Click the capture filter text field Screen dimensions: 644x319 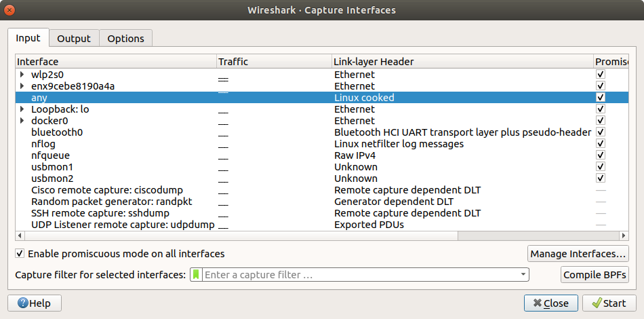point(359,275)
